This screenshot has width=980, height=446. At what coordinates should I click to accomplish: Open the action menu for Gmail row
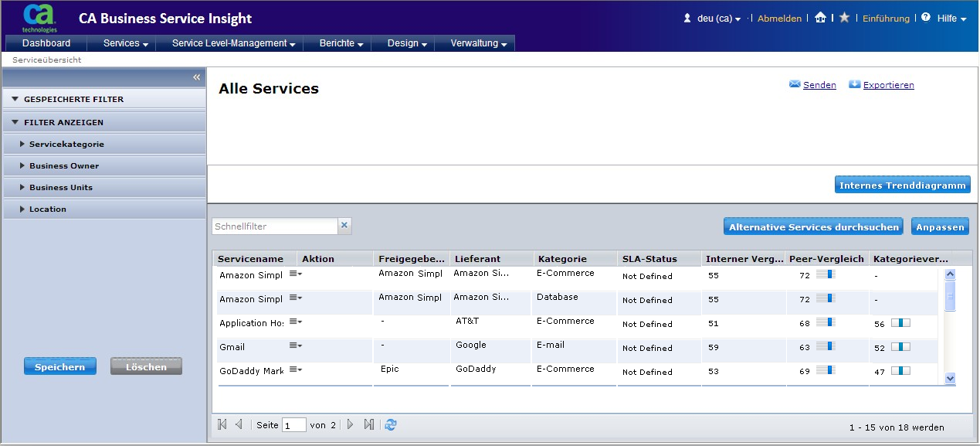[295, 346]
